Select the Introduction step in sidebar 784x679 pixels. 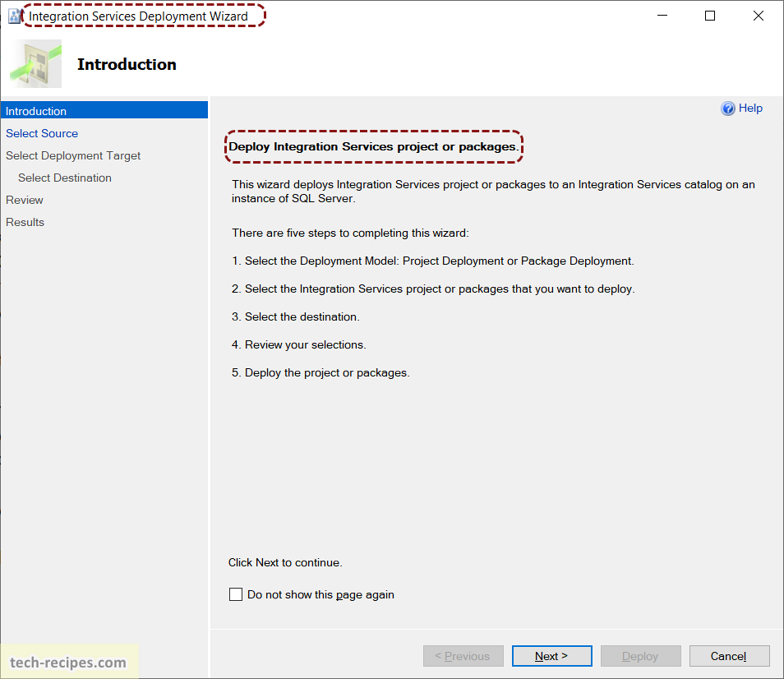click(104, 111)
